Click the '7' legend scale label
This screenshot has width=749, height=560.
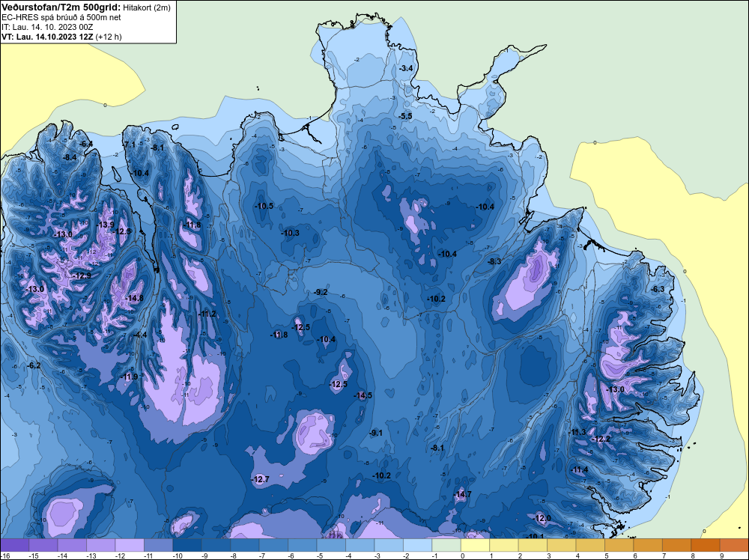[664, 556]
